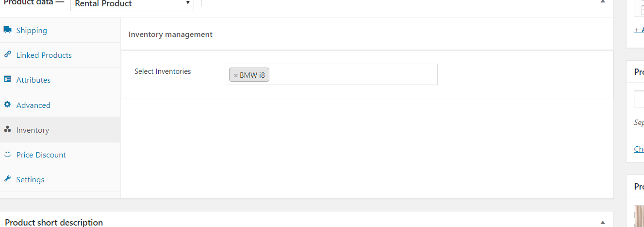Click the Advanced gear icon
This screenshot has height=227, width=644.
pos(7,105)
